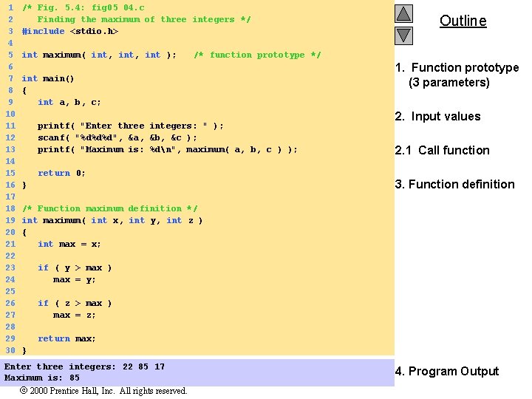
Task: Select outline item '2.1 Call function'
Action: (x=442, y=150)
